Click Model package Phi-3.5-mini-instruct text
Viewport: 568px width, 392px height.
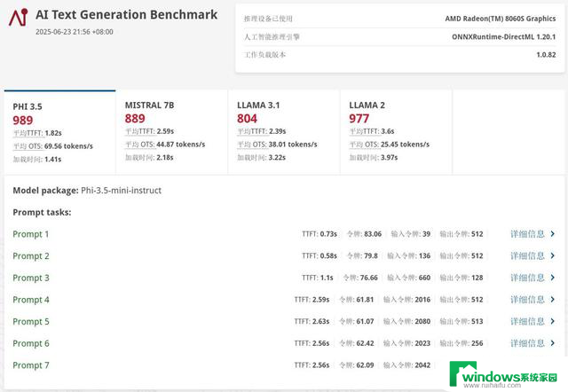(87, 191)
